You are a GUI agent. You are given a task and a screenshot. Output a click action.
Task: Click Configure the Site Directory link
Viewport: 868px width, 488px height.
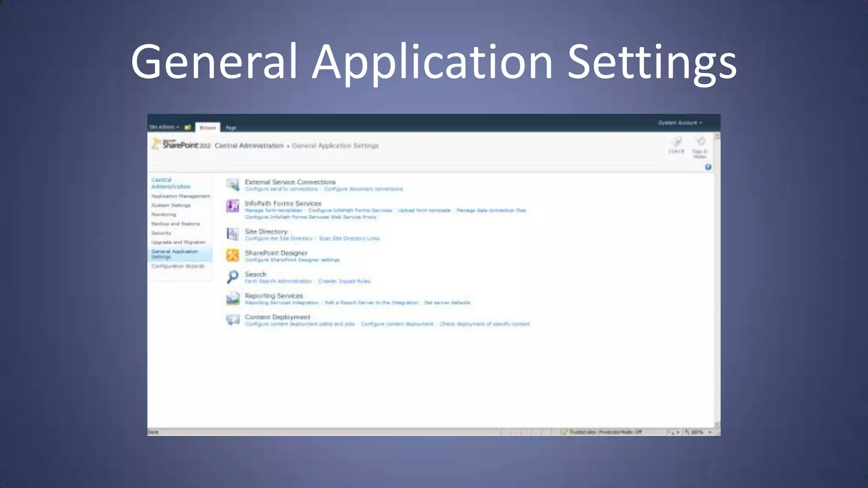pos(278,238)
